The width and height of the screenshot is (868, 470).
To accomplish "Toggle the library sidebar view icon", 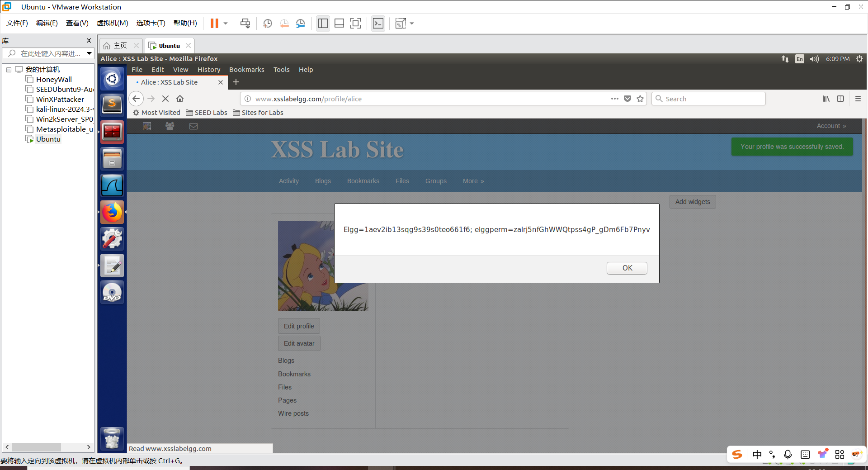I will coord(323,23).
